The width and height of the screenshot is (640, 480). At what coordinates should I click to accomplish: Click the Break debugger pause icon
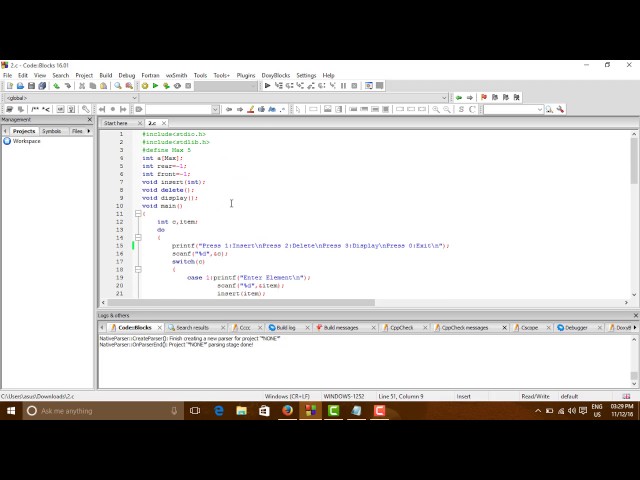click(x=343, y=86)
